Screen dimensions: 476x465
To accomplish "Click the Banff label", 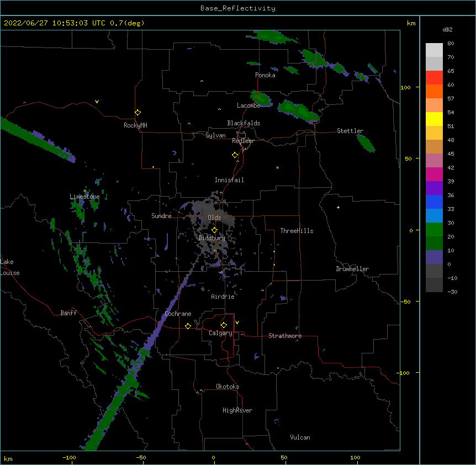I will click(x=68, y=313).
